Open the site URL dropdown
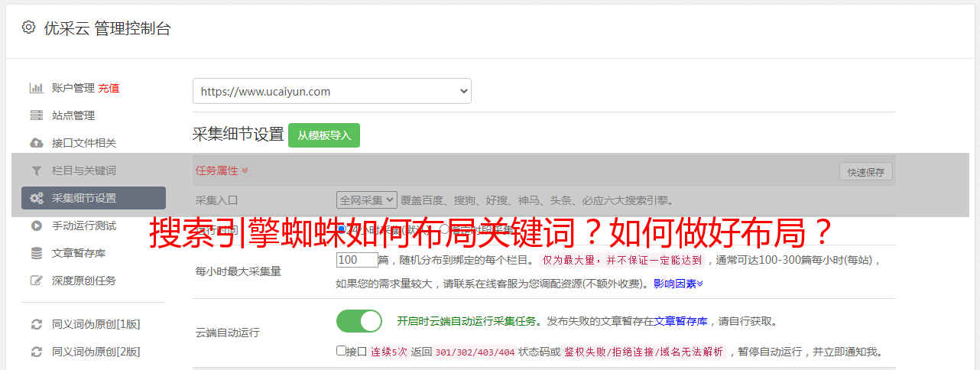This screenshot has width=980, height=370. (332, 91)
